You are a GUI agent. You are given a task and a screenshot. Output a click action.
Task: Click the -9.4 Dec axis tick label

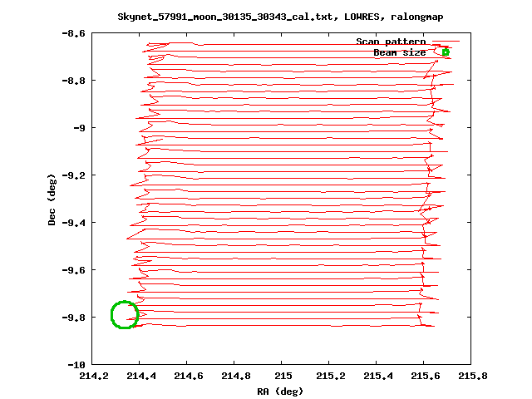73,223
